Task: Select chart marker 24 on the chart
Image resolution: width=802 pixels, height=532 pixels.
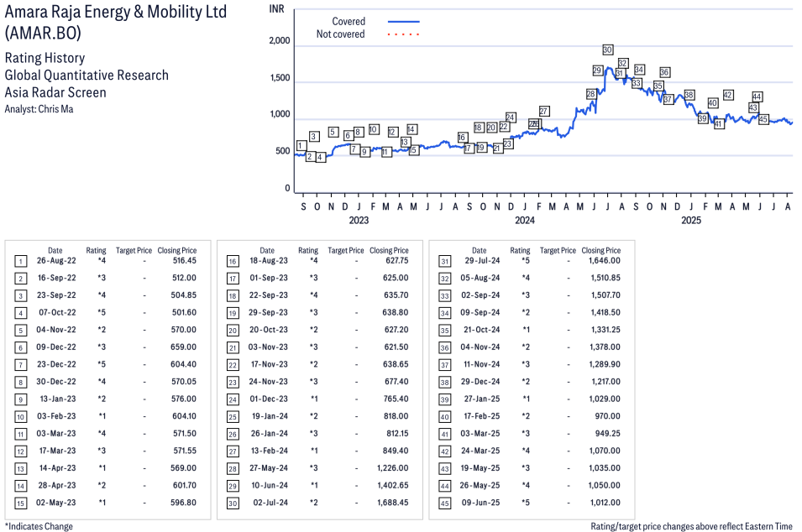Action: [x=510, y=117]
